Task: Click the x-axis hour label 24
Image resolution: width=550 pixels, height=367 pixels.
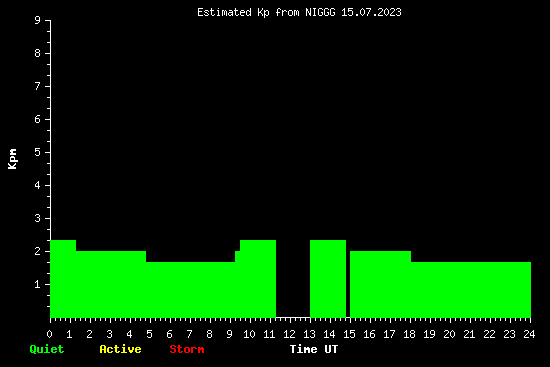Action: point(529,334)
